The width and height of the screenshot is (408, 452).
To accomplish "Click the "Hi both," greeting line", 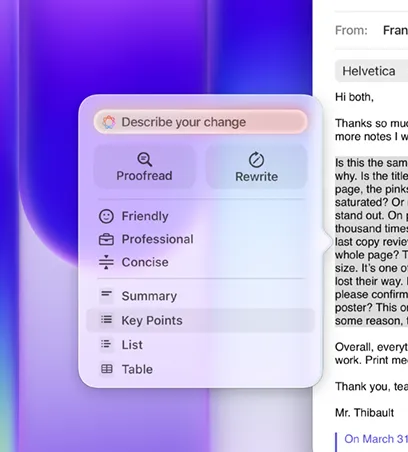I will click(354, 97).
